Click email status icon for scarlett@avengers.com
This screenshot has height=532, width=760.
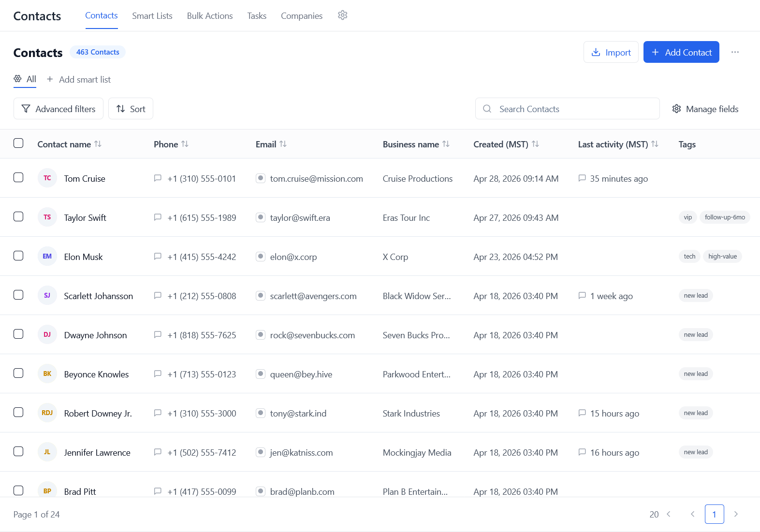(261, 296)
